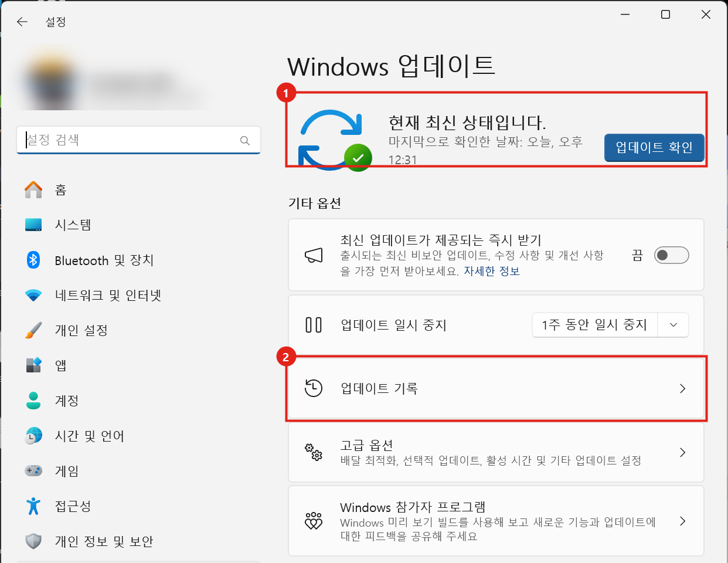Screen dimensions: 728x563
Task: Click the pause icon beside 업데이트 일시 중지
Action: click(x=314, y=325)
